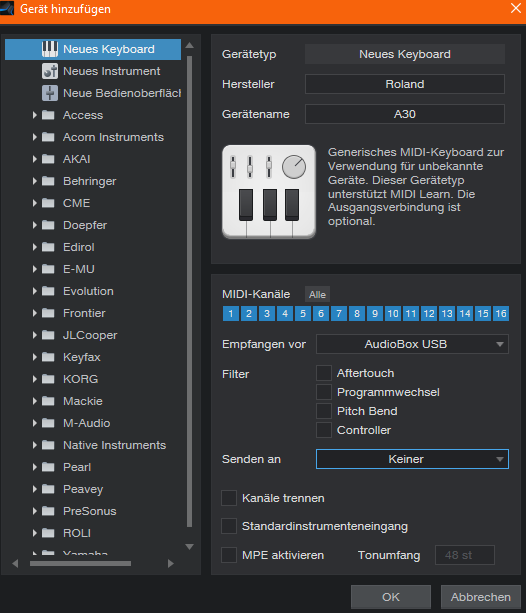Enable the Aftertouch filter checkbox

tap(324, 373)
